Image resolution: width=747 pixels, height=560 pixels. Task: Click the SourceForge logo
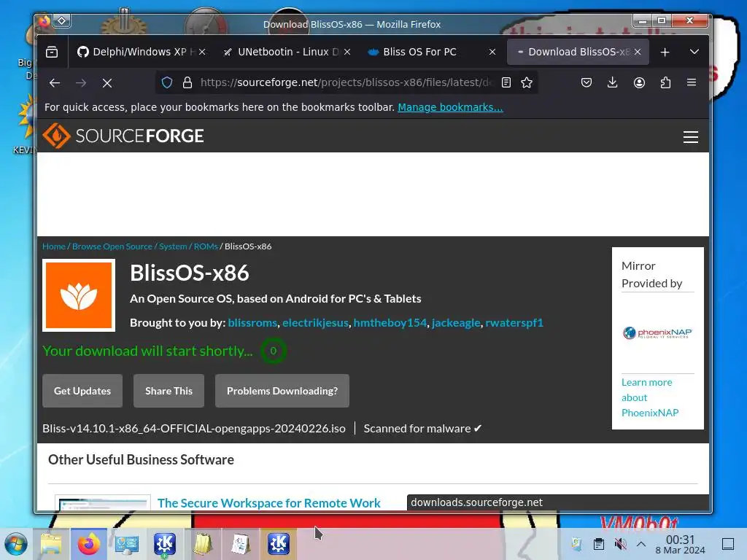[x=123, y=136]
